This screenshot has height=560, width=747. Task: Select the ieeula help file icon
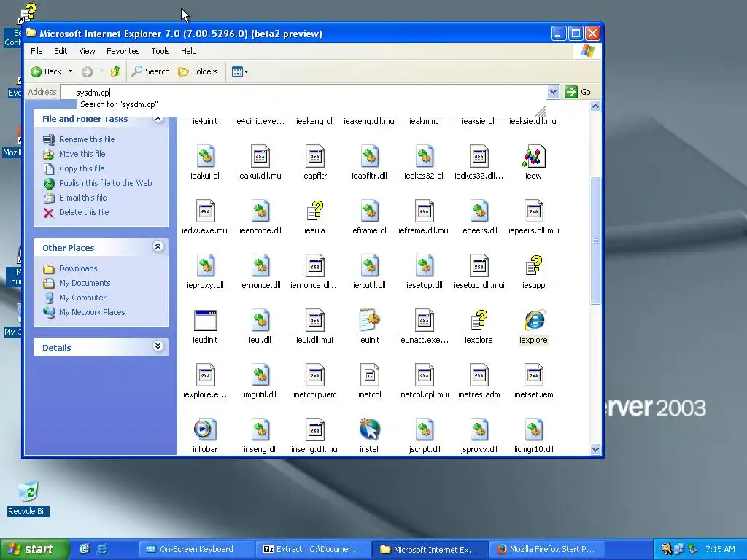[x=314, y=211]
